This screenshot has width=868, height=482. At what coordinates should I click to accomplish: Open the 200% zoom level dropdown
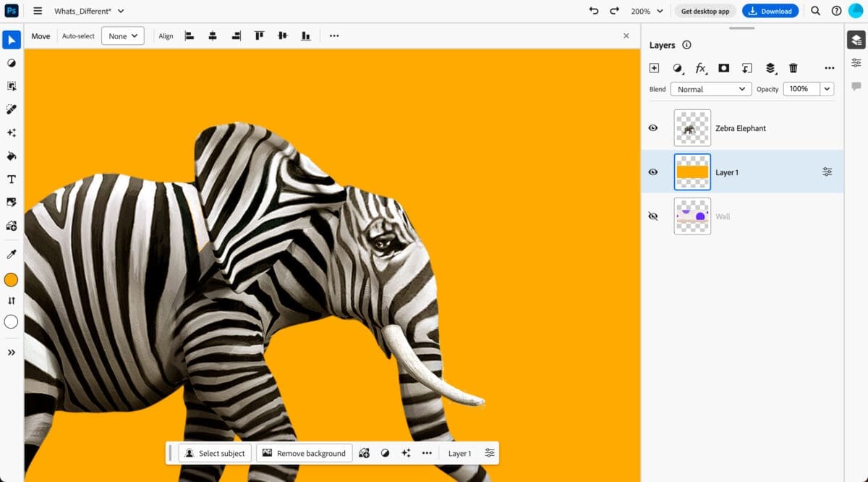coord(647,11)
